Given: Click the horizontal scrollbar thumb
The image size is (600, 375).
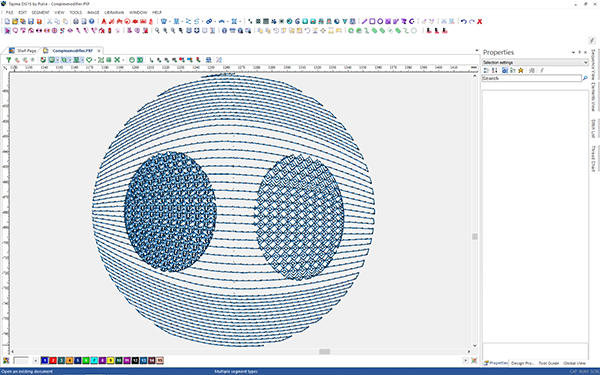Looking at the screenshot, I should pos(324,351).
